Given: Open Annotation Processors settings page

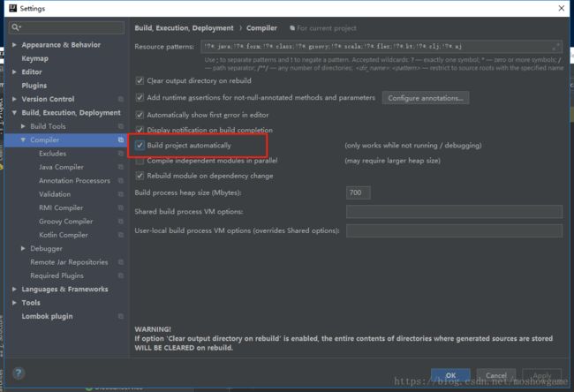Looking at the screenshot, I should [x=74, y=180].
